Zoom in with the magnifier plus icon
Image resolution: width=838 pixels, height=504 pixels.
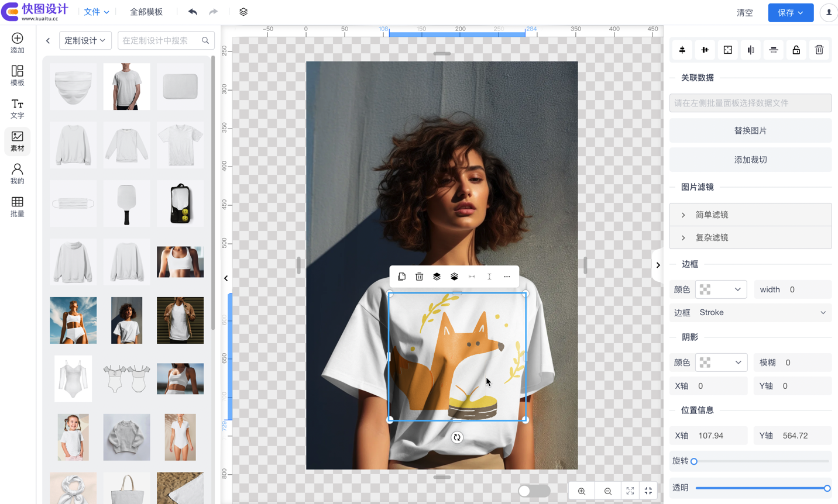pyautogui.click(x=582, y=491)
